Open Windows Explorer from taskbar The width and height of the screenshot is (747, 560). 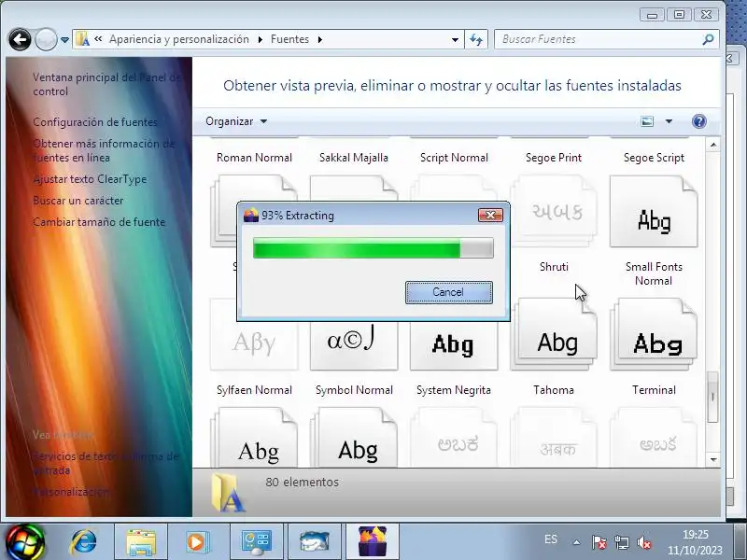click(141, 542)
